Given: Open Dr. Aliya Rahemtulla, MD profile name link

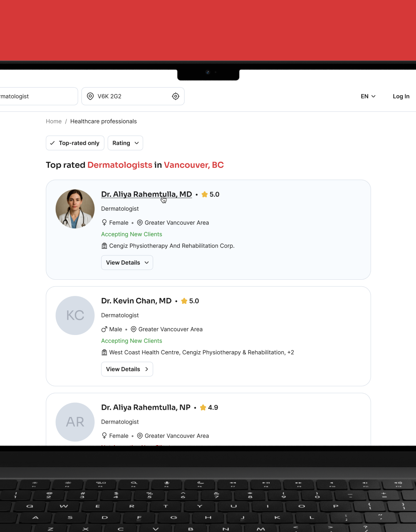Looking at the screenshot, I should coord(146,195).
